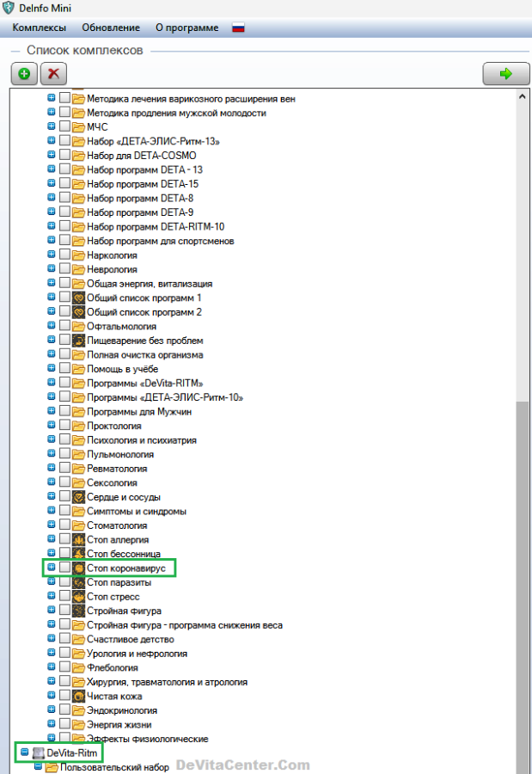The image size is (532, 774).
Task: Open the О программе menu
Action: click(187, 28)
